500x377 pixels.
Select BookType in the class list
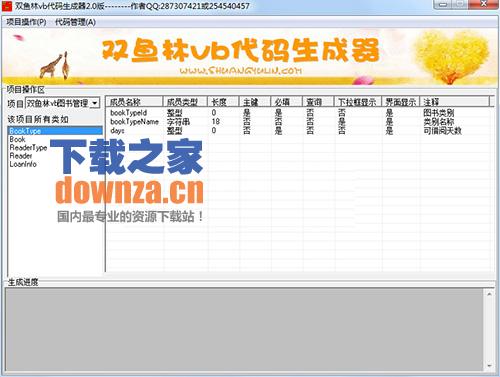tap(55, 131)
